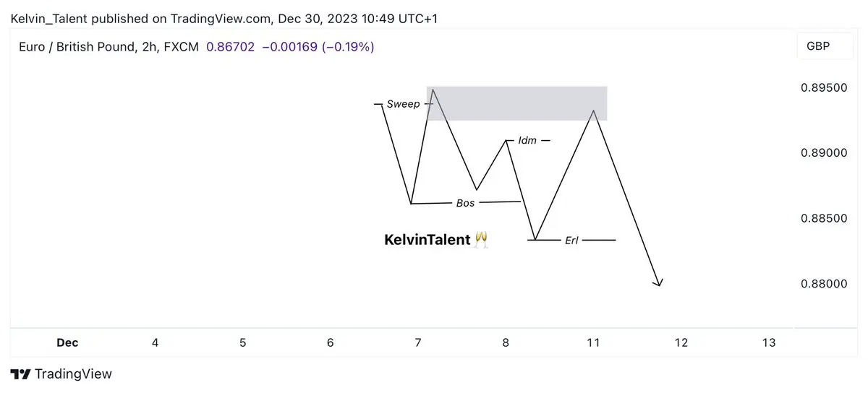
Task: Select the Erl annotation label
Action: (571, 240)
